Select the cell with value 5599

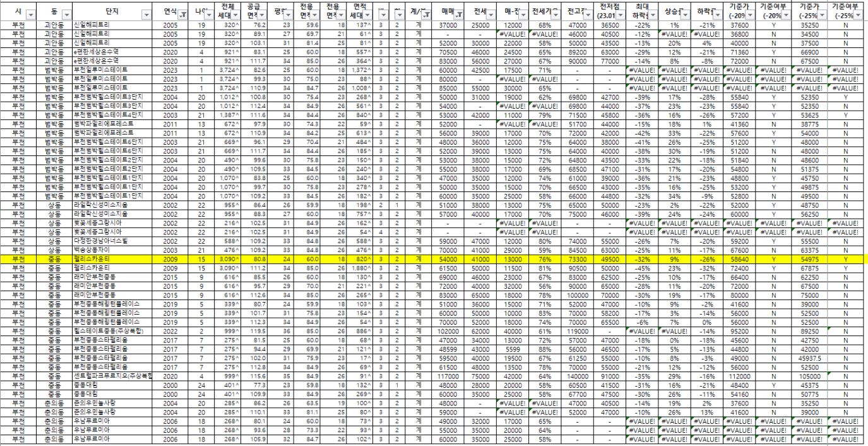tap(513, 348)
